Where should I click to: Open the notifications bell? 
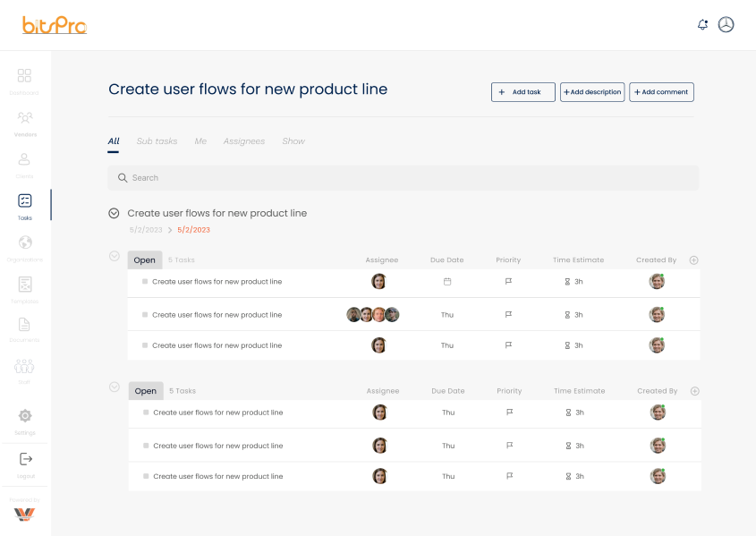(703, 24)
